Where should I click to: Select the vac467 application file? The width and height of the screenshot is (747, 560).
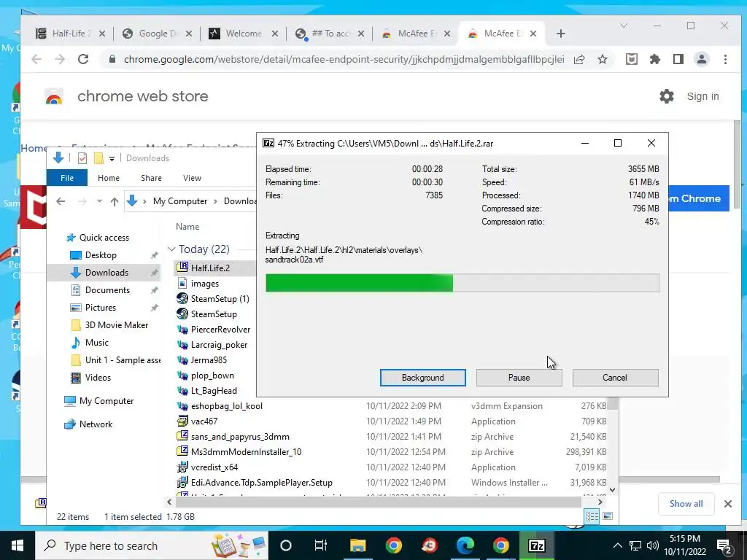[x=204, y=421]
